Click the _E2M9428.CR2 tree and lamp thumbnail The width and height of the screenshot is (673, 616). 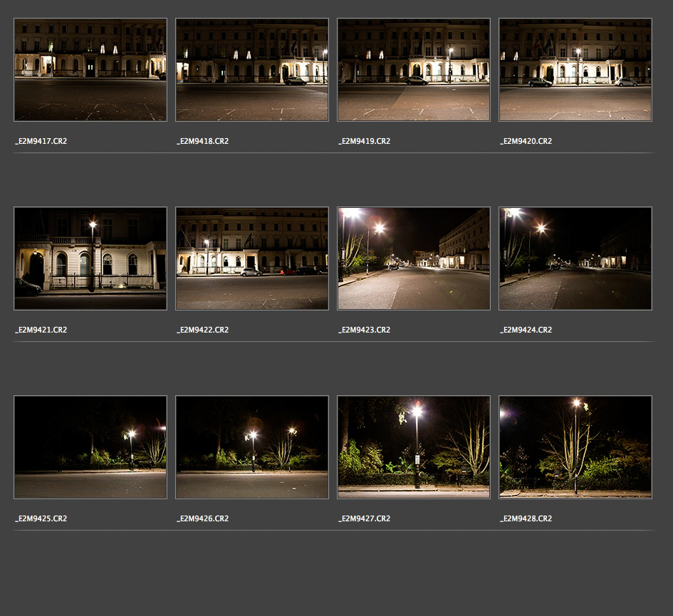click(x=575, y=447)
